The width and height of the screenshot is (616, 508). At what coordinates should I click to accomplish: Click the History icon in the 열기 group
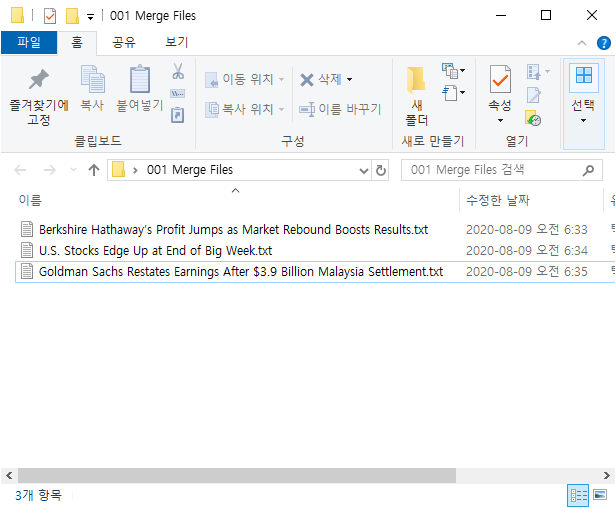(x=533, y=117)
